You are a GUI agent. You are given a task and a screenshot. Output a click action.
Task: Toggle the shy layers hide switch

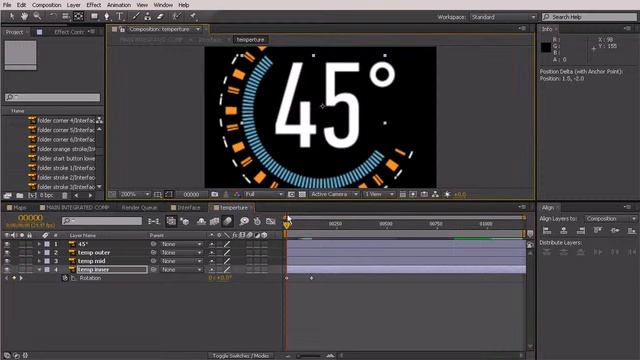pos(201,221)
